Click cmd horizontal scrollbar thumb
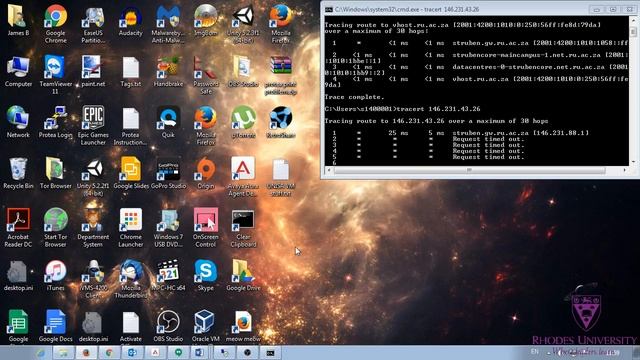This screenshot has width=640, height=360. point(469,170)
